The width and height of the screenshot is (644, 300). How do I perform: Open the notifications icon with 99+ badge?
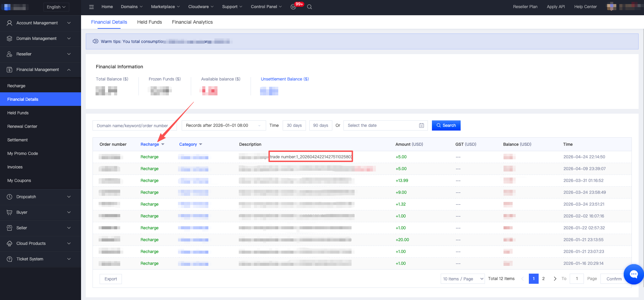[293, 7]
